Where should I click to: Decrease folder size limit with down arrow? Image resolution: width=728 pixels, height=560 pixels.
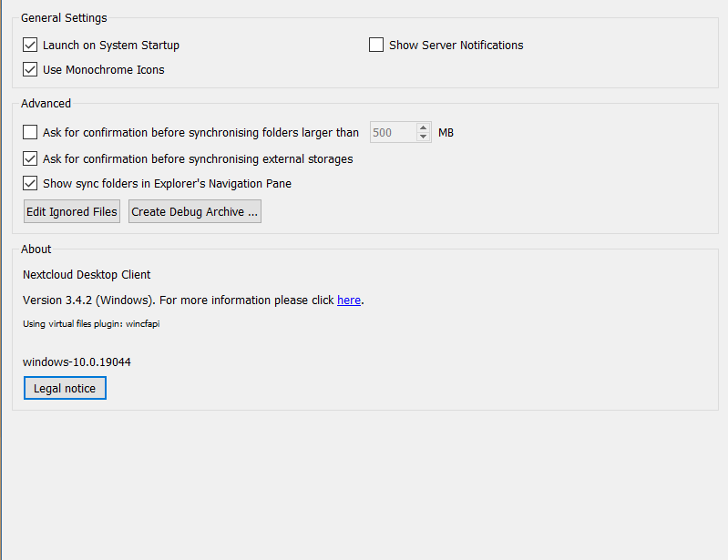click(423, 137)
